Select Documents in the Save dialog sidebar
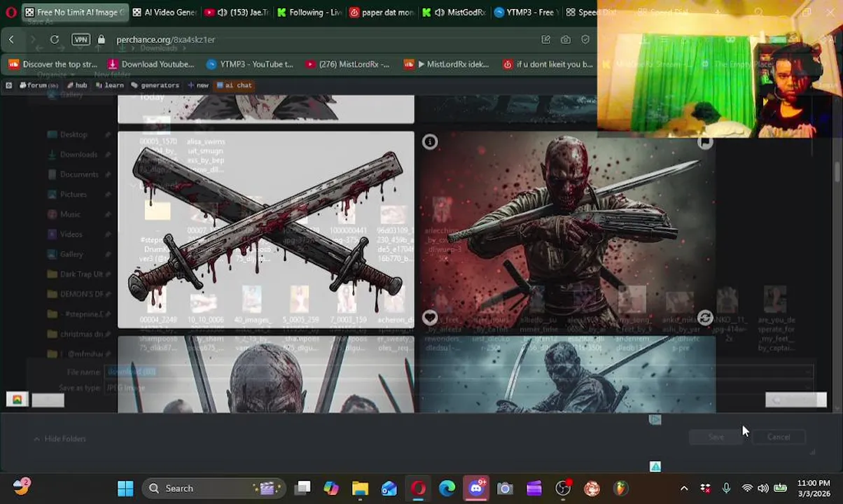The width and height of the screenshot is (843, 504). click(78, 174)
